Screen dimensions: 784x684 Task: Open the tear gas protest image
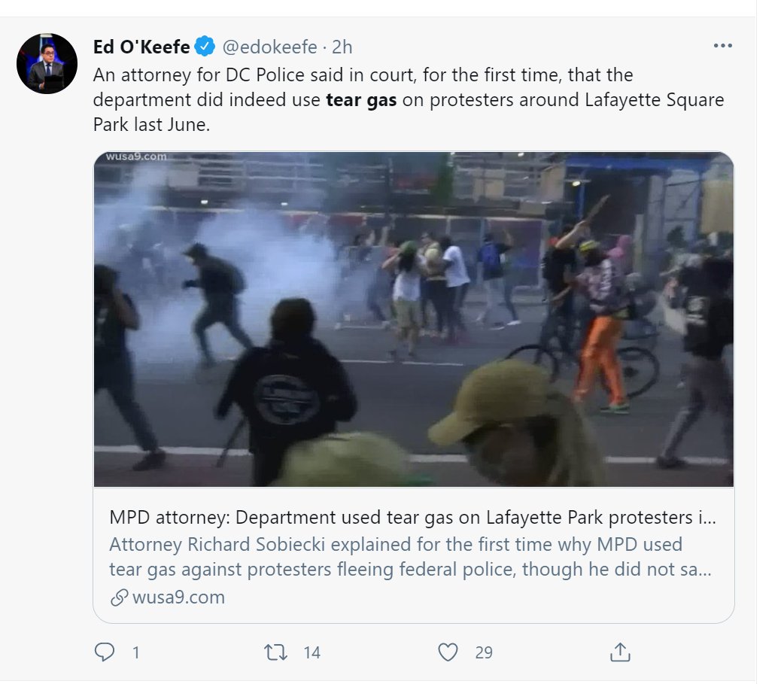click(414, 319)
